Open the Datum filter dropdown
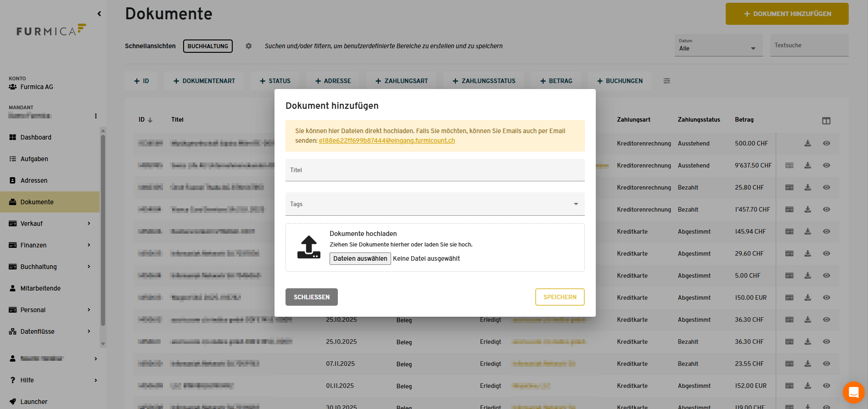 (718, 45)
